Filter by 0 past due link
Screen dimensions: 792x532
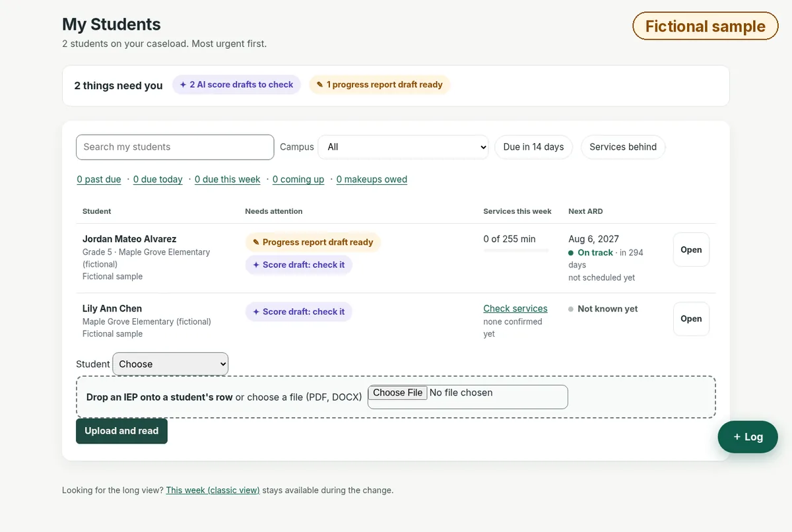(x=99, y=180)
